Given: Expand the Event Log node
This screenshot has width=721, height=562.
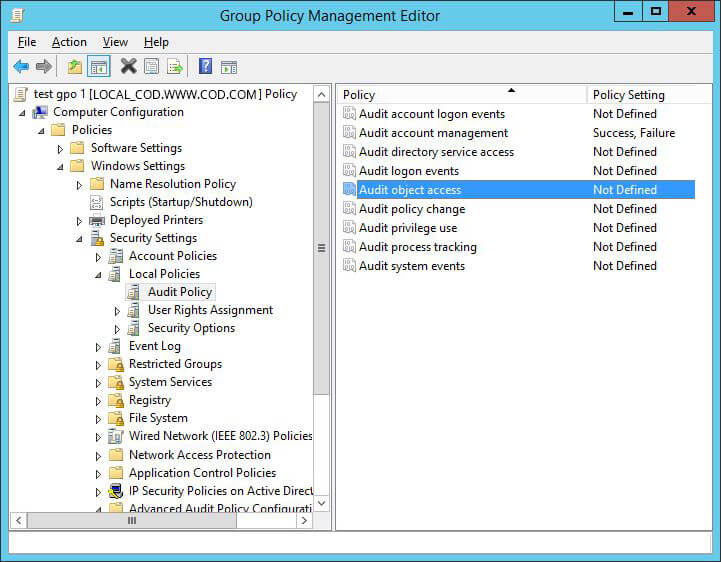Looking at the screenshot, I should click(x=98, y=347).
